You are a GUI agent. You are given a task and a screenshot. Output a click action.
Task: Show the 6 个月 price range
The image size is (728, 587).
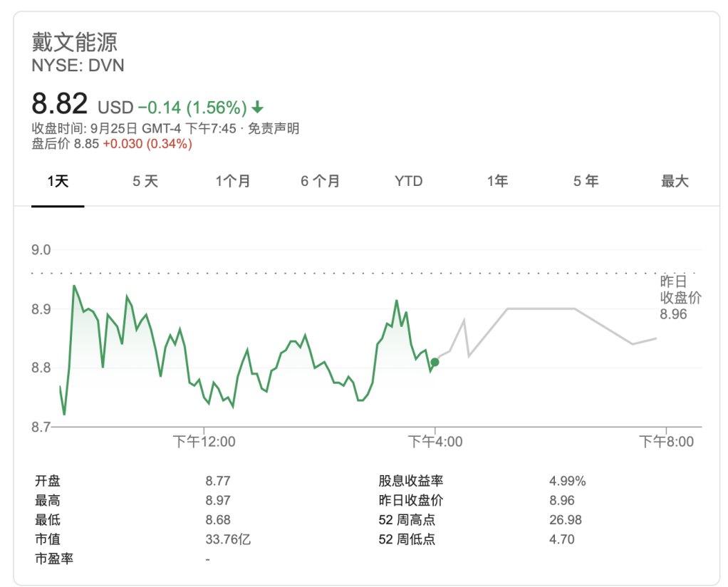pyautogui.click(x=320, y=181)
